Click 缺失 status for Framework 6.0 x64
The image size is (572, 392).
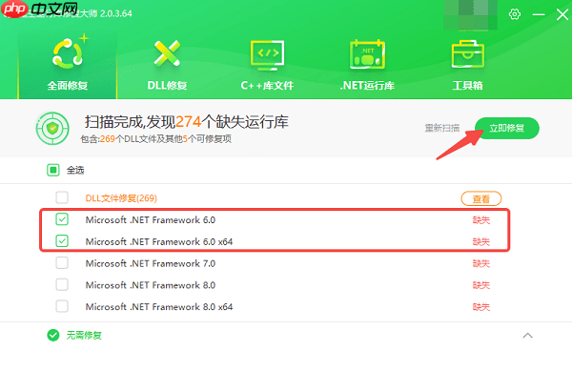tap(481, 241)
